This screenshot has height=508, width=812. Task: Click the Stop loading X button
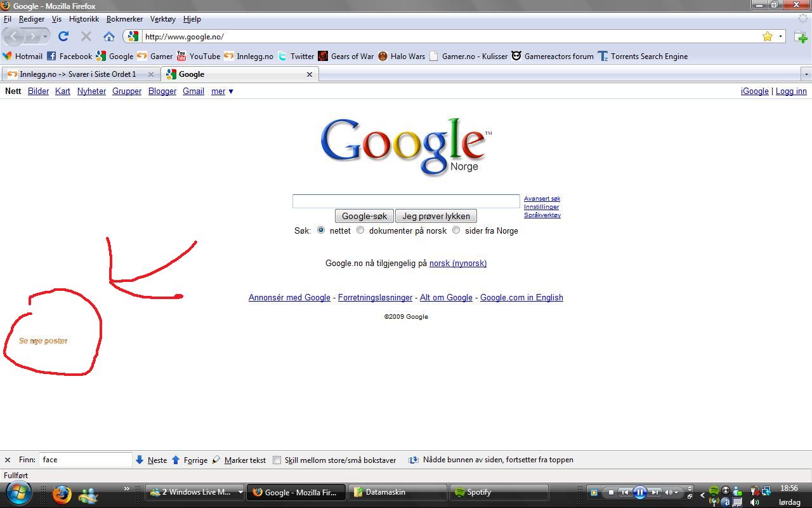(86, 36)
